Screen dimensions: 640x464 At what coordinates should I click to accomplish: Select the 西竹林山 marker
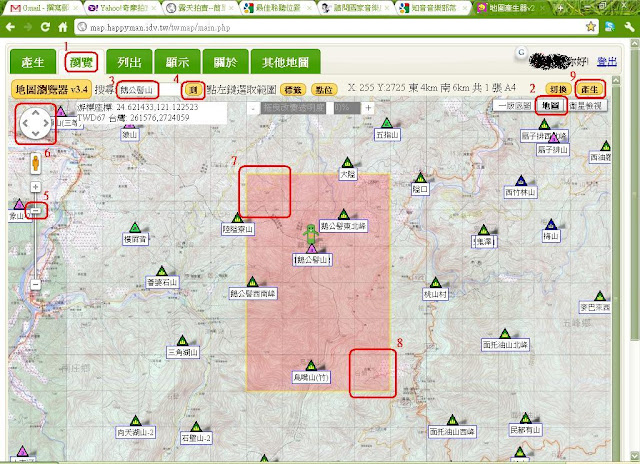(520, 180)
